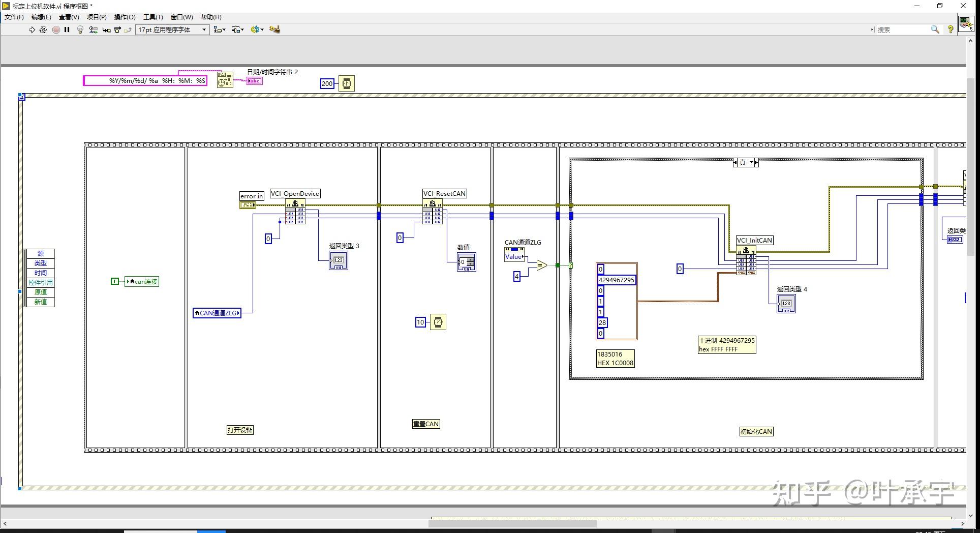Open the Align Objects dropdown
980x533 pixels.
(x=220, y=29)
